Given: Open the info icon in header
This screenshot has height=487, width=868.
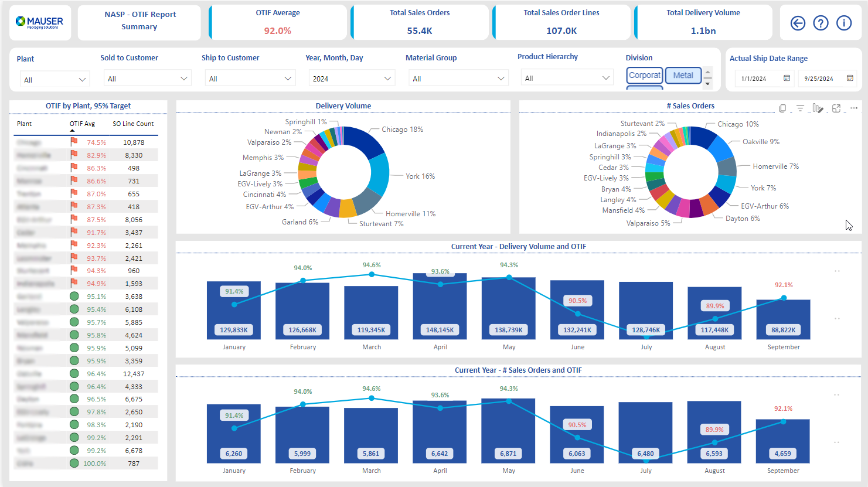Looking at the screenshot, I should (844, 23).
